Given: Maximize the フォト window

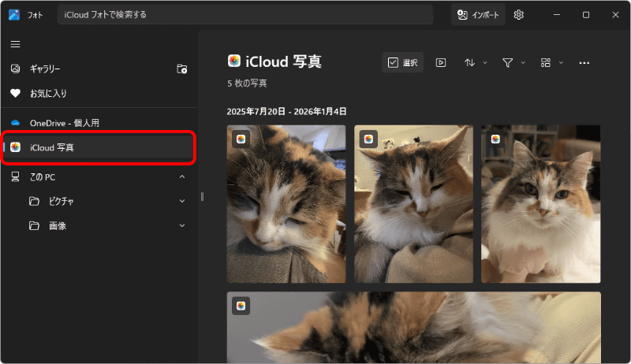Looking at the screenshot, I should pos(586,15).
